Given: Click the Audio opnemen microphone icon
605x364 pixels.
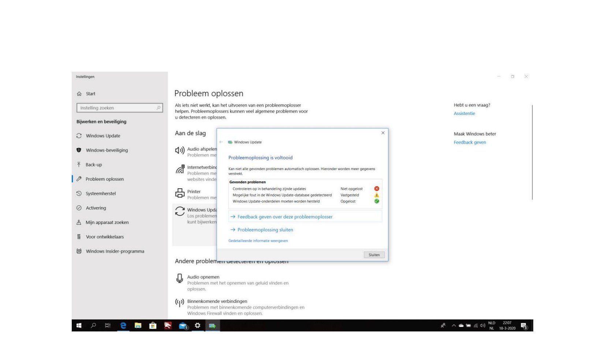Looking at the screenshot, I should [x=180, y=278].
